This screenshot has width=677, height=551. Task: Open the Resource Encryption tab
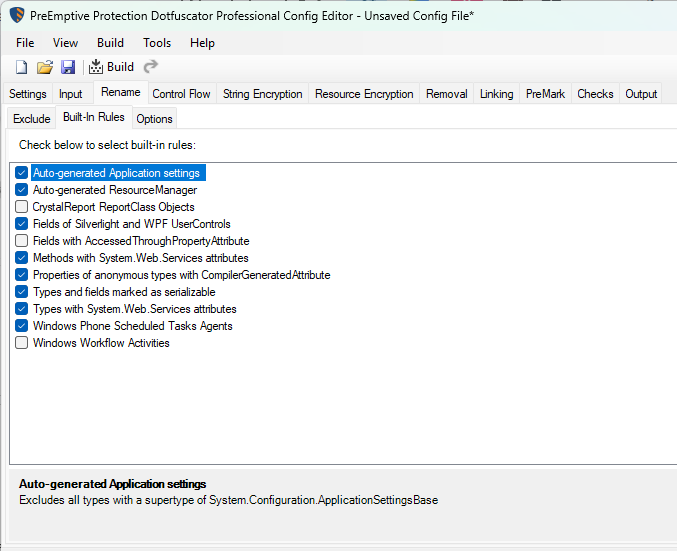click(364, 94)
